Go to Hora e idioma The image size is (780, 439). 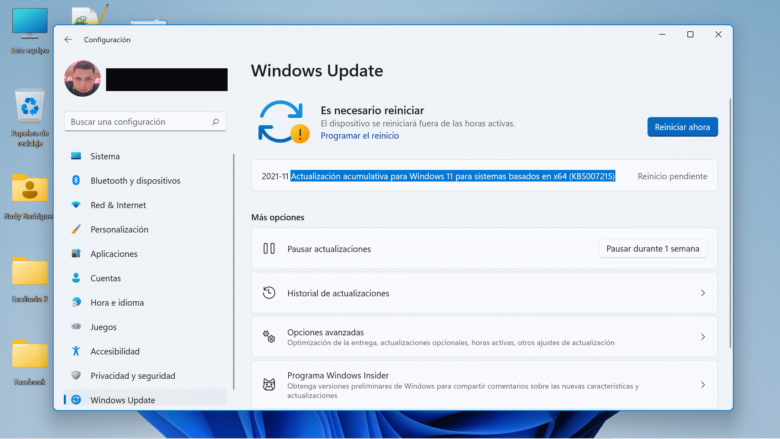116,302
